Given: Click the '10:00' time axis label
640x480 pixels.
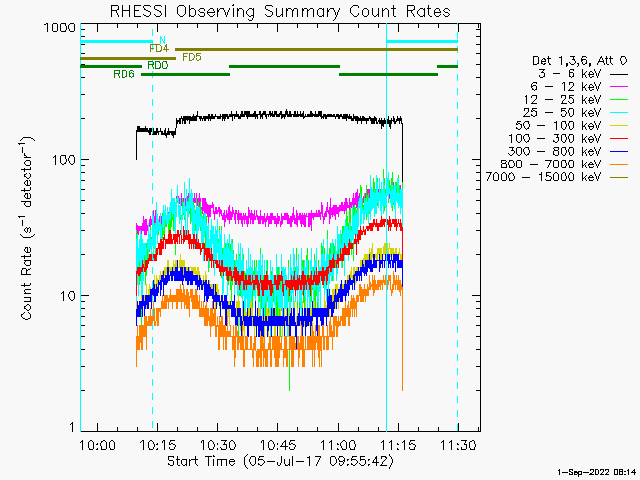Looking at the screenshot, I should (x=98, y=445).
